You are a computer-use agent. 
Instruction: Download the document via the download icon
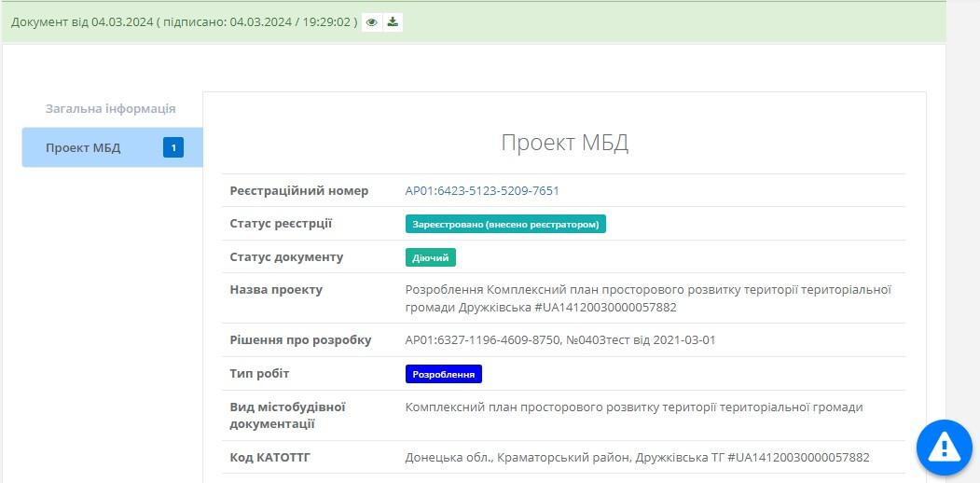point(393,22)
